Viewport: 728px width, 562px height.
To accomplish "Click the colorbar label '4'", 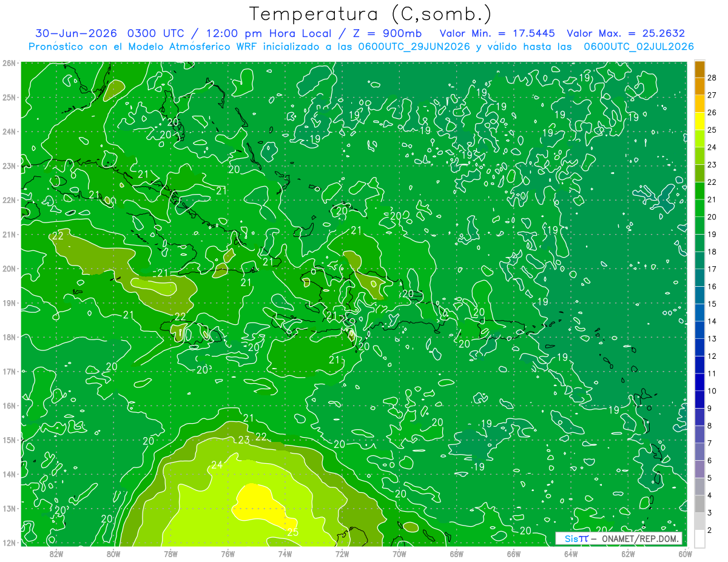I will 709,495.
